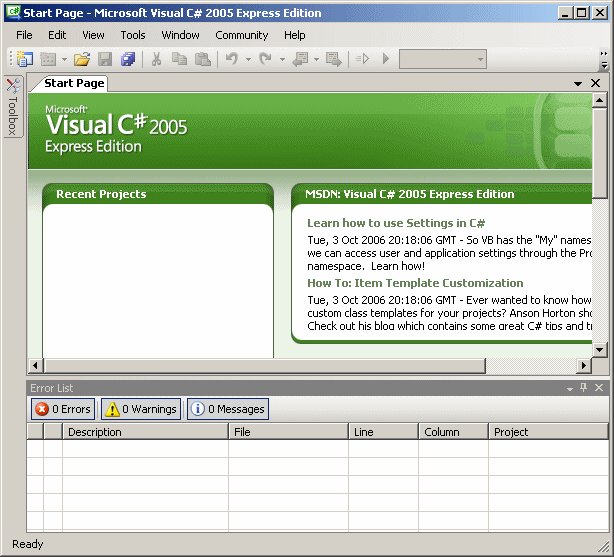
Task: Sort by Description column header
Action: [146, 432]
